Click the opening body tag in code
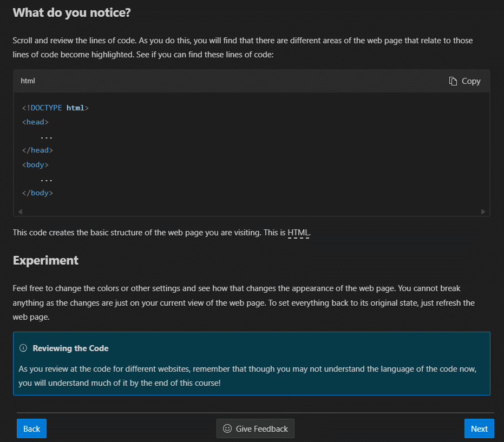 click(x=35, y=165)
